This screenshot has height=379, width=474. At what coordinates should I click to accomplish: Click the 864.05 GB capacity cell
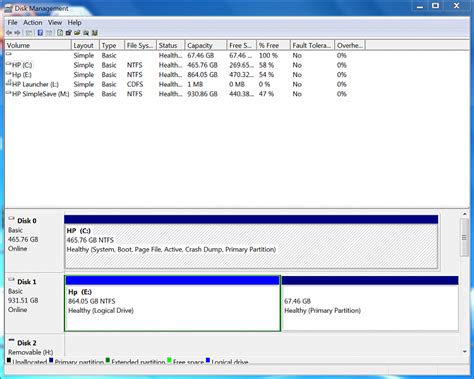(x=202, y=75)
